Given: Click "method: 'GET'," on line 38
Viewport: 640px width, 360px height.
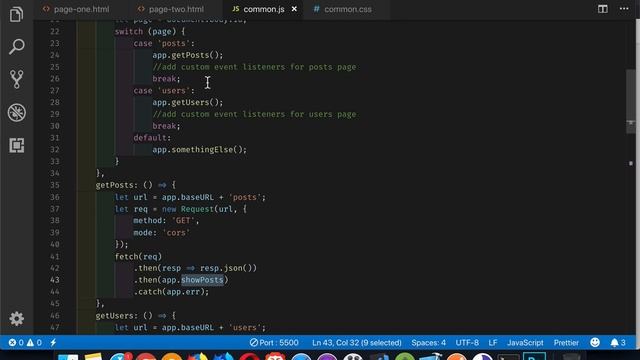Looking at the screenshot, I should point(166,220).
